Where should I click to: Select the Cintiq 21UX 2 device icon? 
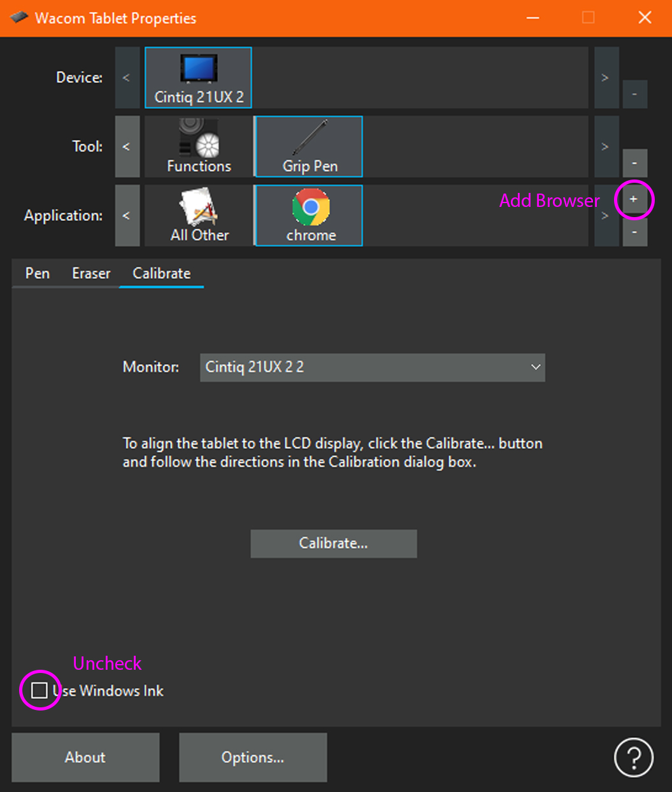198,78
